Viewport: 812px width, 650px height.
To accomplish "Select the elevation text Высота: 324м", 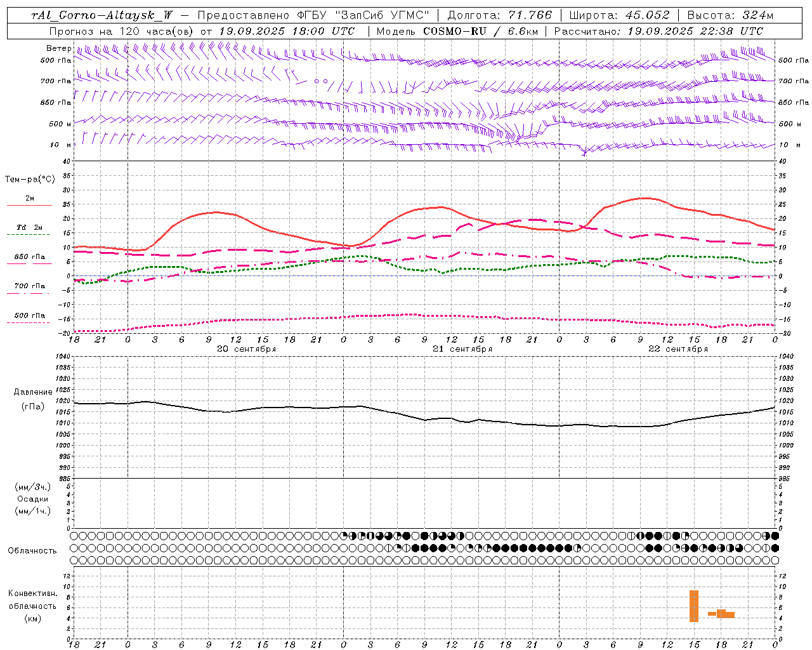I will pyautogui.click(x=730, y=15).
